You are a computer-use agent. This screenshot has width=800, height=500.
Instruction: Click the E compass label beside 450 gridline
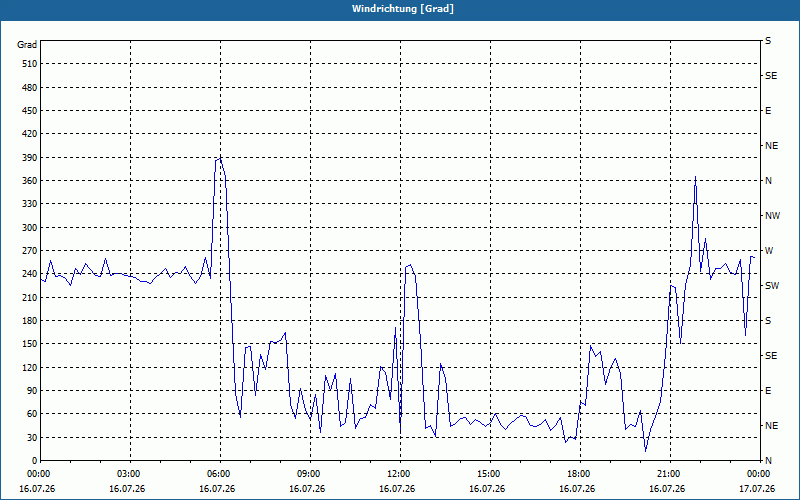point(768,111)
